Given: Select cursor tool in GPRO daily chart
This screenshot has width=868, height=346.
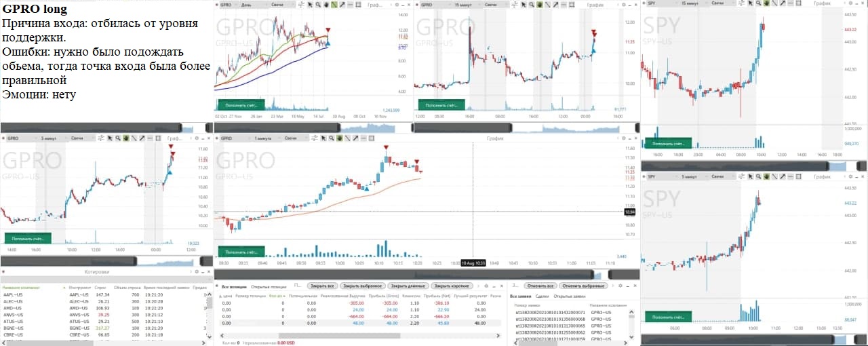Looking at the screenshot, I should click(x=311, y=4).
